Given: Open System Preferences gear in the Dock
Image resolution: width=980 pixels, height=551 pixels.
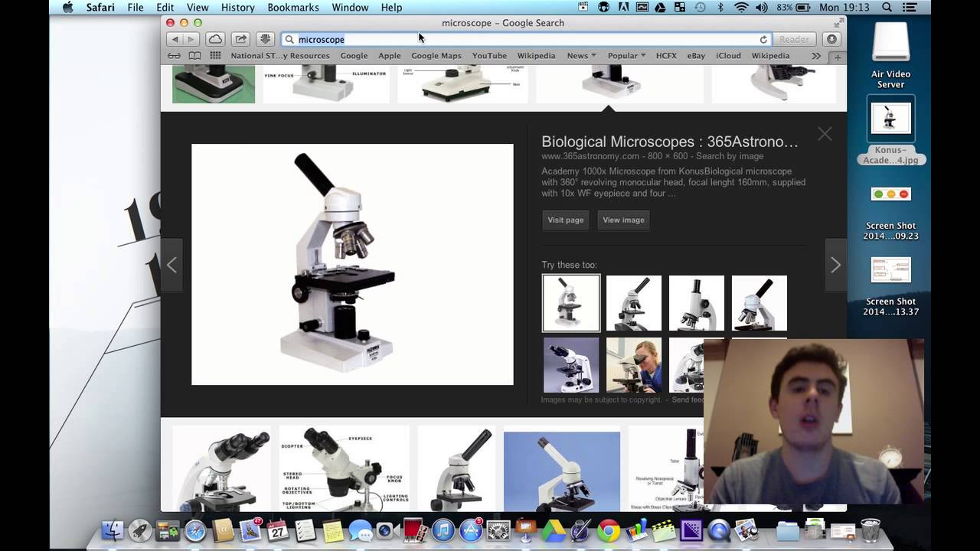Looking at the screenshot, I should point(498,530).
